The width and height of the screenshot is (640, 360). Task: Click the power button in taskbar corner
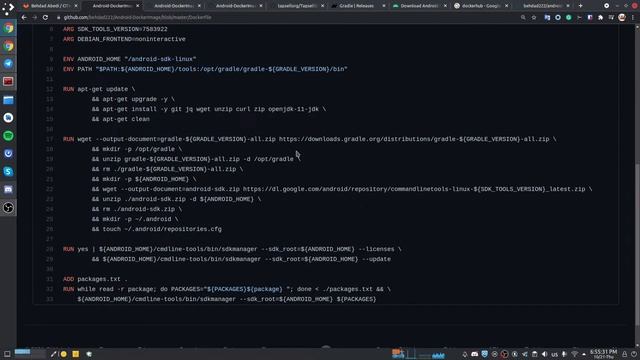[x=634, y=354]
